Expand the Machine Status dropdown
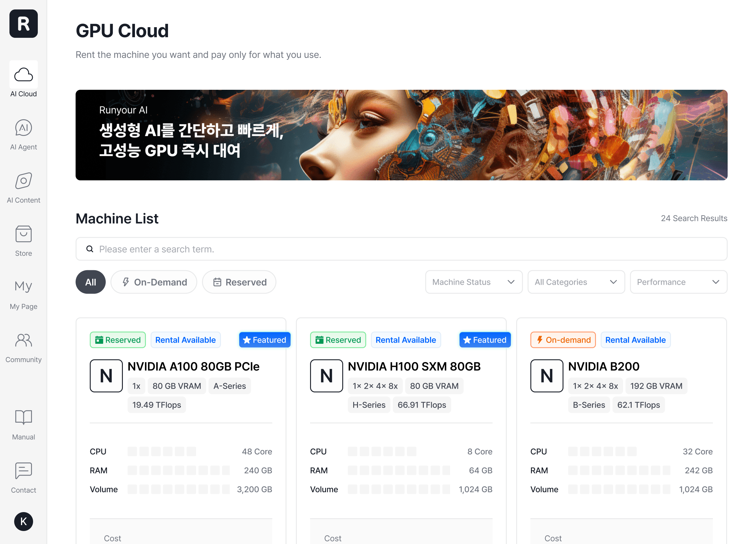 coord(473,282)
